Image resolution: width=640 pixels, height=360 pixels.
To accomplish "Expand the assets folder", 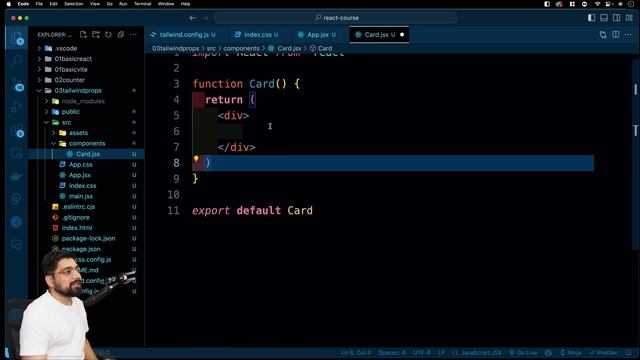I will [x=86, y=133].
